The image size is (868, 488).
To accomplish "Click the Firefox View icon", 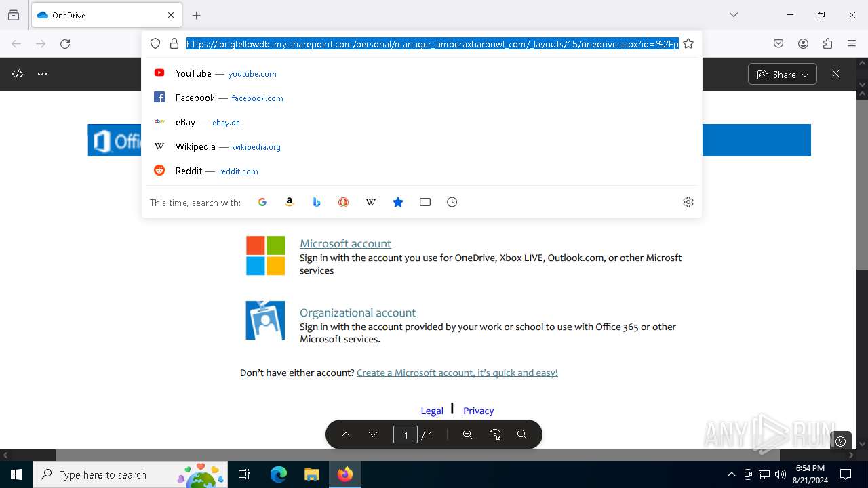I will pyautogui.click(x=14, y=15).
